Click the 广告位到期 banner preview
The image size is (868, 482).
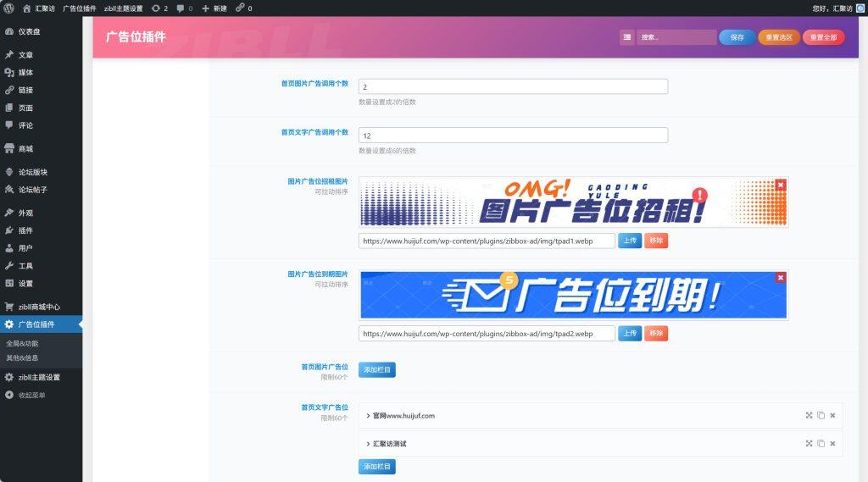coord(574,295)
